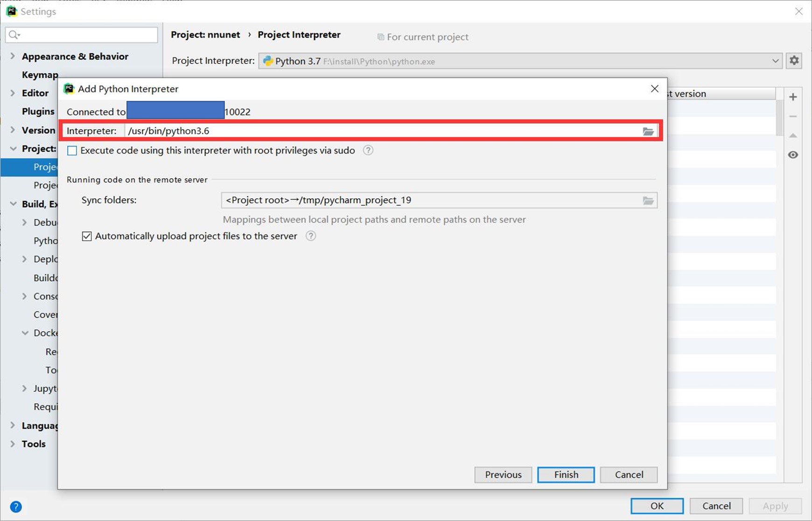Screen dimensions: 812x521
Task: Open help for automatic upload option
Action: [311, 236]
